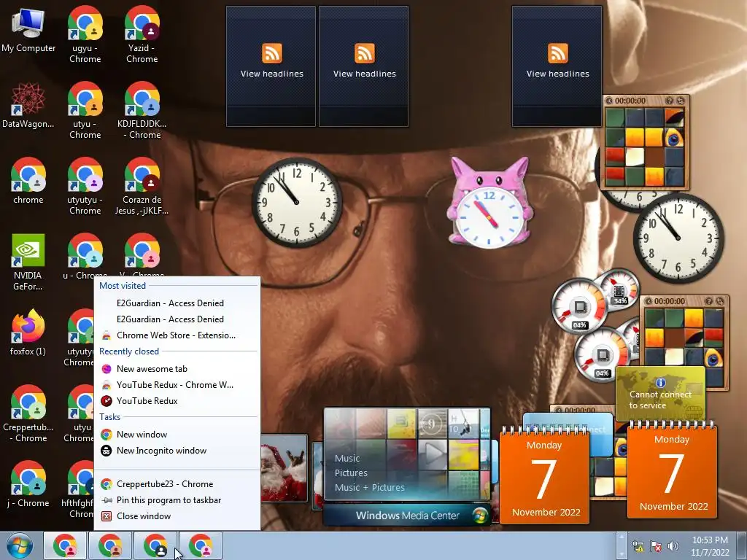The width and height of the screenshot is (747, 560).
Task: Click 'Cannot connect to service' weather gadget
Action: coord(660,393)
